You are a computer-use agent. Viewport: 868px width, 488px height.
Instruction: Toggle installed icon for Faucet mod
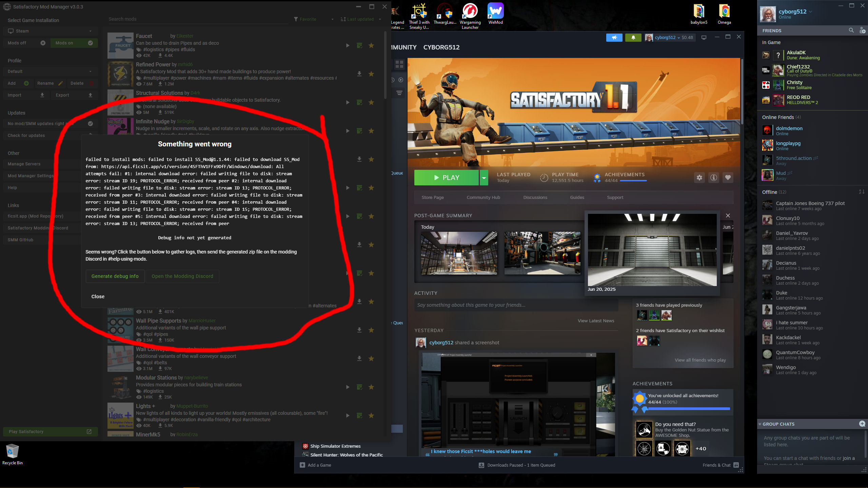pyautogui.click(x=359, y=45)
